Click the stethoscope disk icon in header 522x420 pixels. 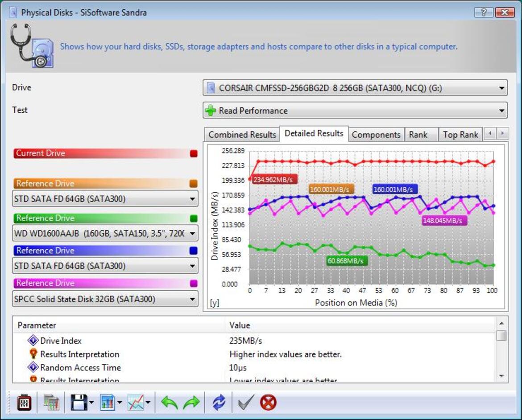[32, 45]
